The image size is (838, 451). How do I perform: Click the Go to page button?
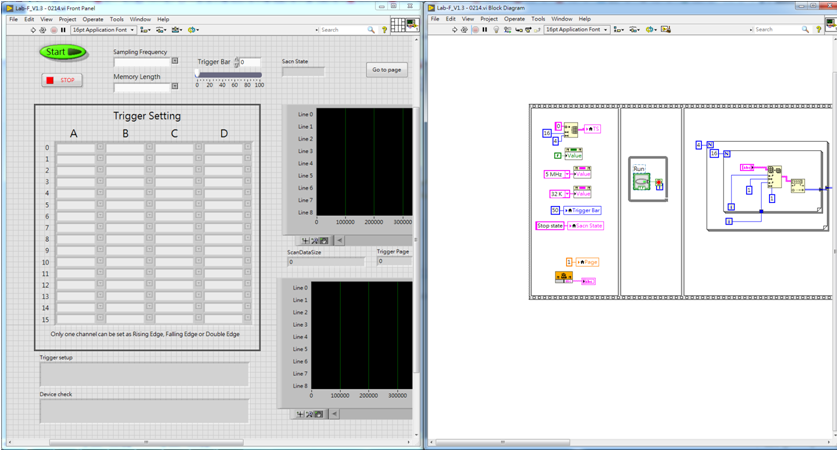tap(386, 70)
